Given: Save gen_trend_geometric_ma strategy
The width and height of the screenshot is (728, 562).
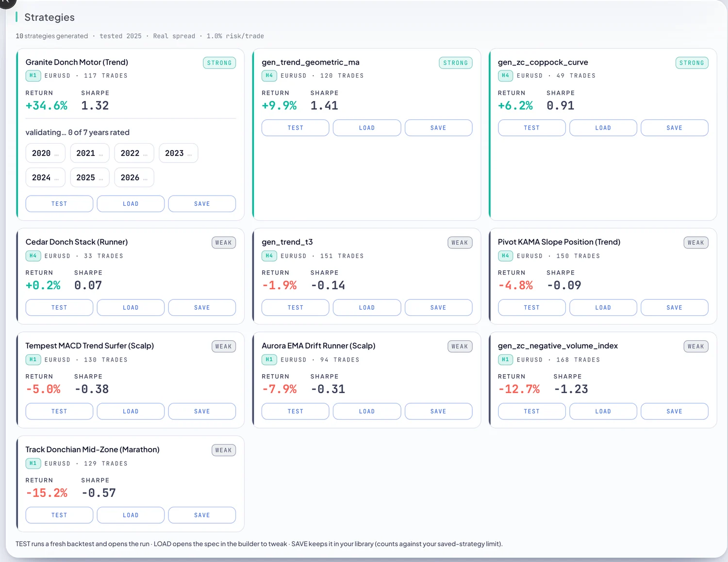Looking at the screenshot, I should click(x=438, y=128).
